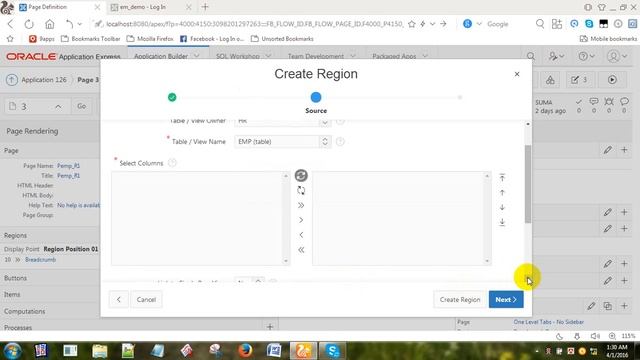Open Firefox from the taskbar
Viewport: 640px width, 360px height.
245,351
